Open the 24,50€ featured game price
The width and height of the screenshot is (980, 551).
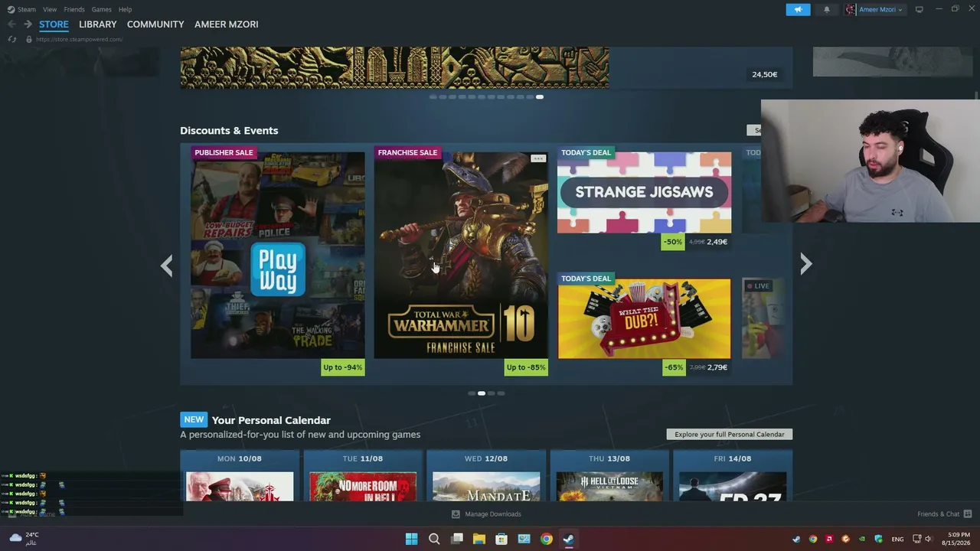[764, 74]
